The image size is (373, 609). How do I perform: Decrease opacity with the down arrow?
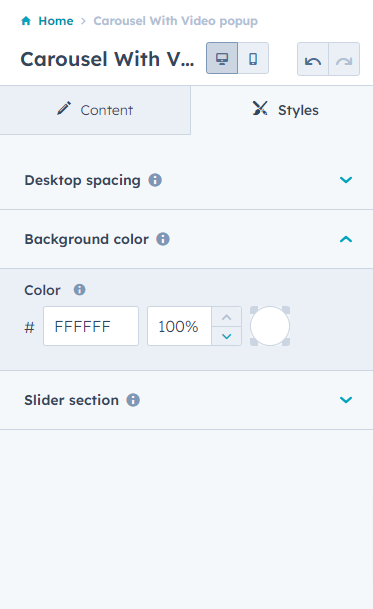pyautogui.click(x=227, y=336)
